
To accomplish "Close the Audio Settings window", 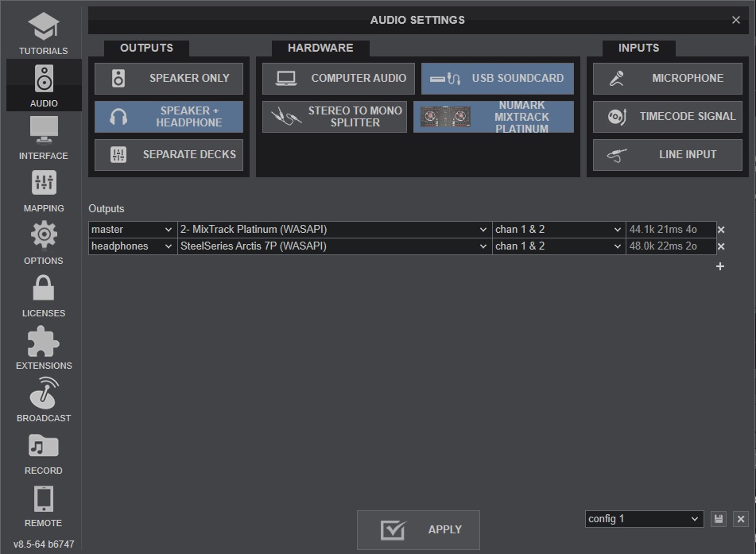I will click(736, 20).
